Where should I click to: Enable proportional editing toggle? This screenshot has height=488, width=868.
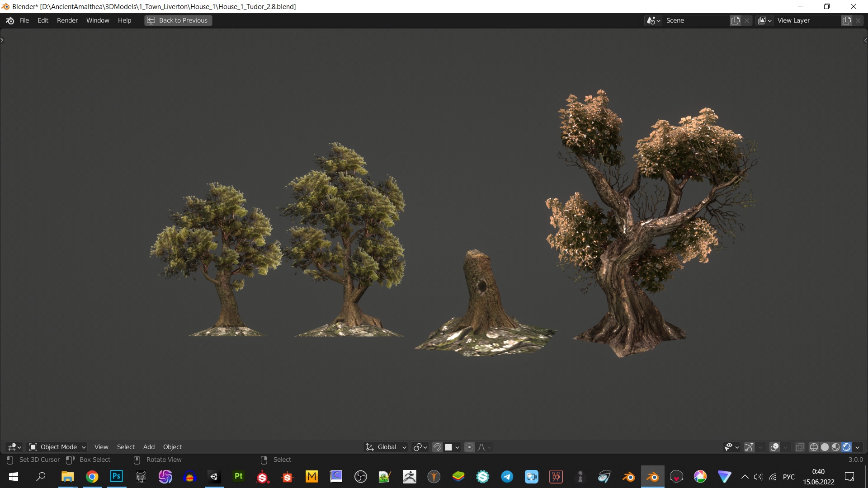tap(469, 447)
